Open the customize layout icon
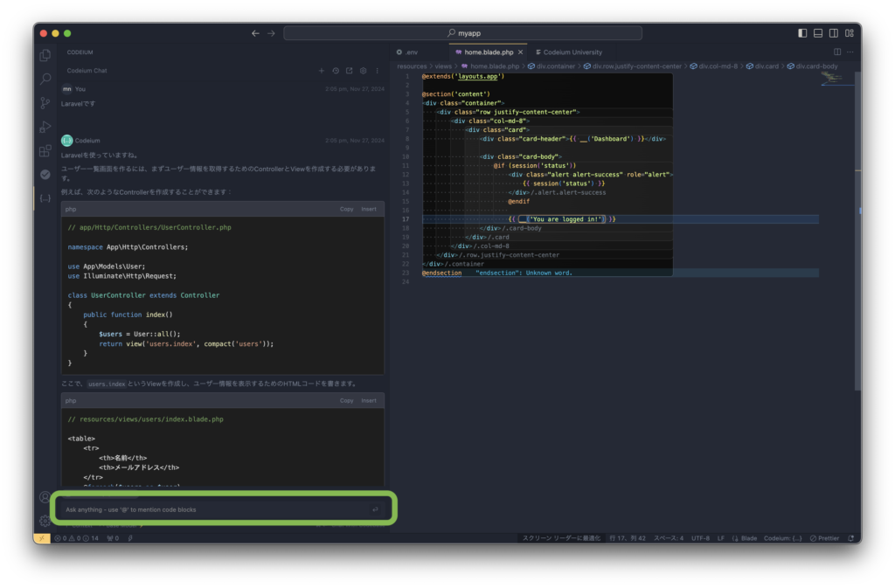The width and height of the screenshot is (895, 588). click(850, 33)
